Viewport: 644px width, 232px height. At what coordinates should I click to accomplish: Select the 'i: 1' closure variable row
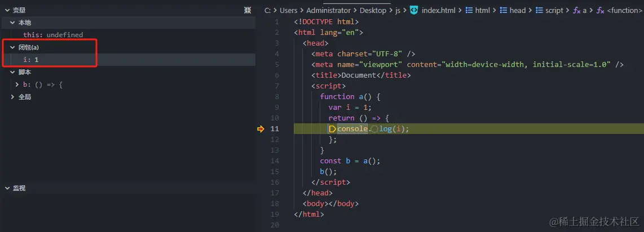(128, 60)
